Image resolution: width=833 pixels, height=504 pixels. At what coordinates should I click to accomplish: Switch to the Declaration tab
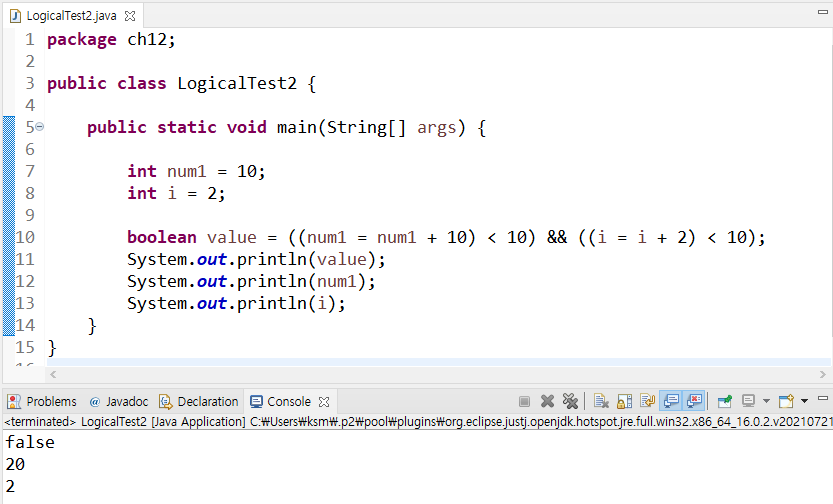click(x=199, y=402)
